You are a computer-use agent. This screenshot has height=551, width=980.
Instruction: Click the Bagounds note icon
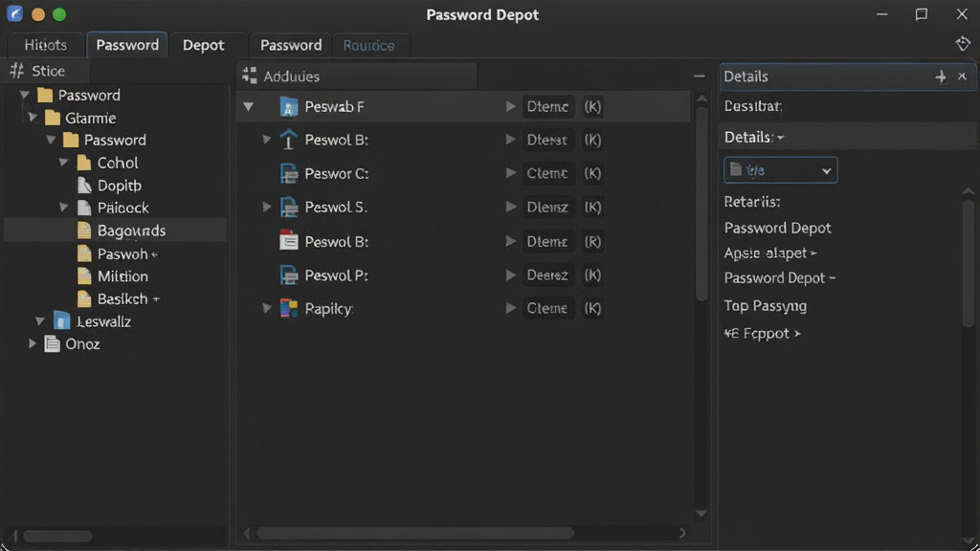pyautogui.click(x=84, y=231)
